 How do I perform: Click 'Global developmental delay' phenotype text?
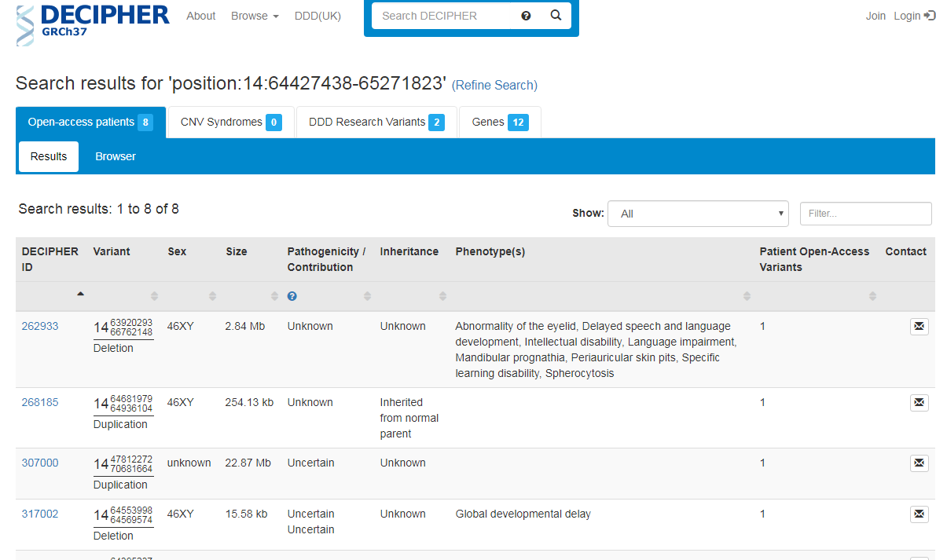[x=523, y=514]
